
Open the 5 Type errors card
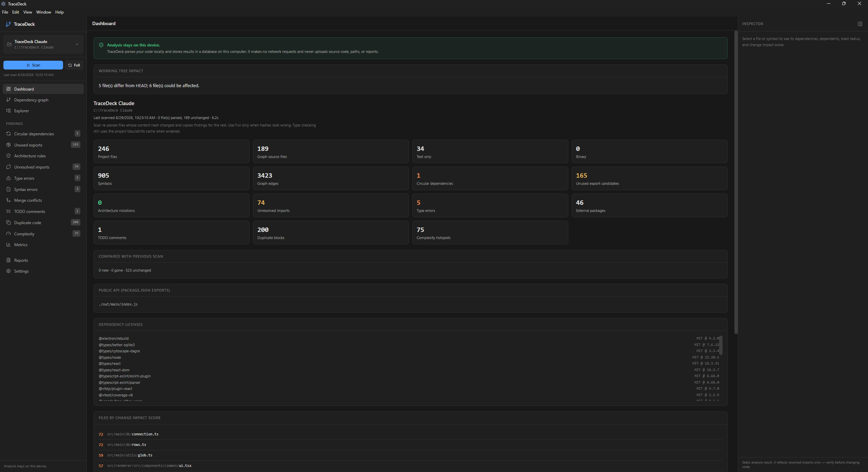[490, 205]
